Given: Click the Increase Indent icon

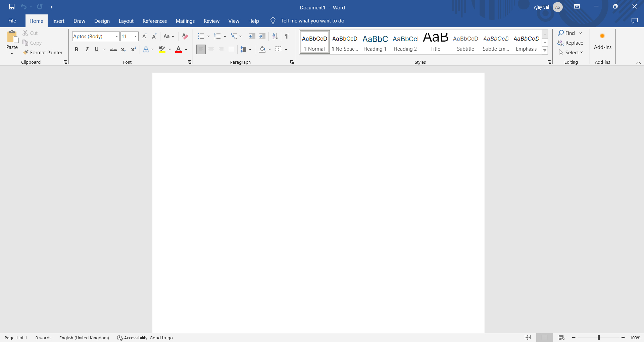Looking at the screenshot, I should click(262, 36).
